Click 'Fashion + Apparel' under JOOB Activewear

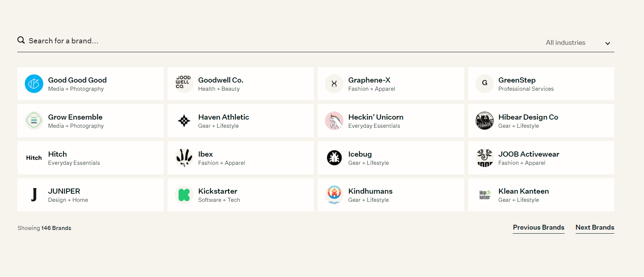522,163
